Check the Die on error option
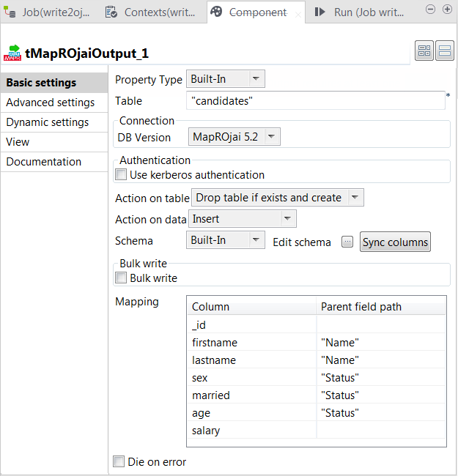 (119, 462)
